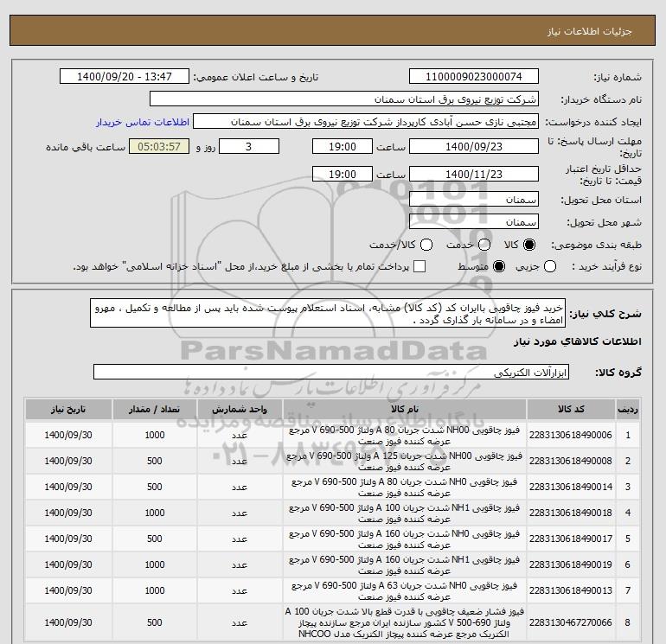This screenshot has width=666, height=644.
Task: Click the شماره نیاز number field
Action: (x=474, y=76)
